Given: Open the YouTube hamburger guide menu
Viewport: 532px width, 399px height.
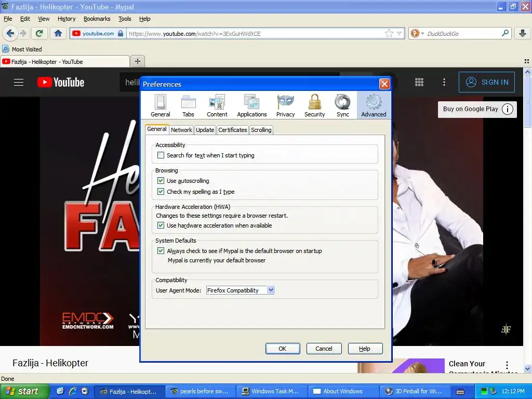Looking at the screenshot, I should (x=19, y=82).
